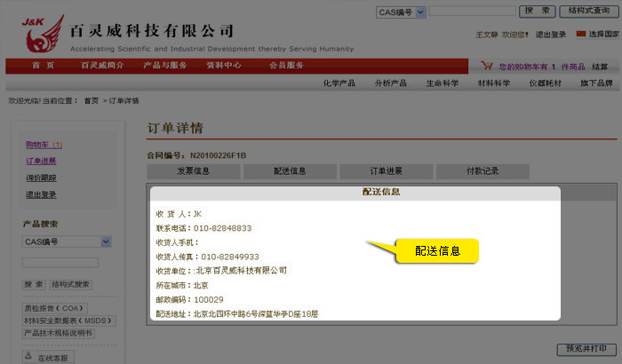Click the shopping cart icon

486,66
